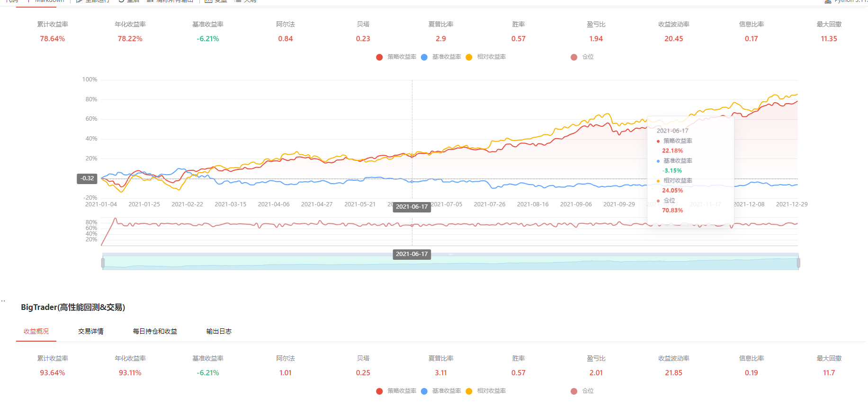Switch to the 每日持仓和收益 tab
Viewport: 868px width, 406px height.
click(155, 331)
